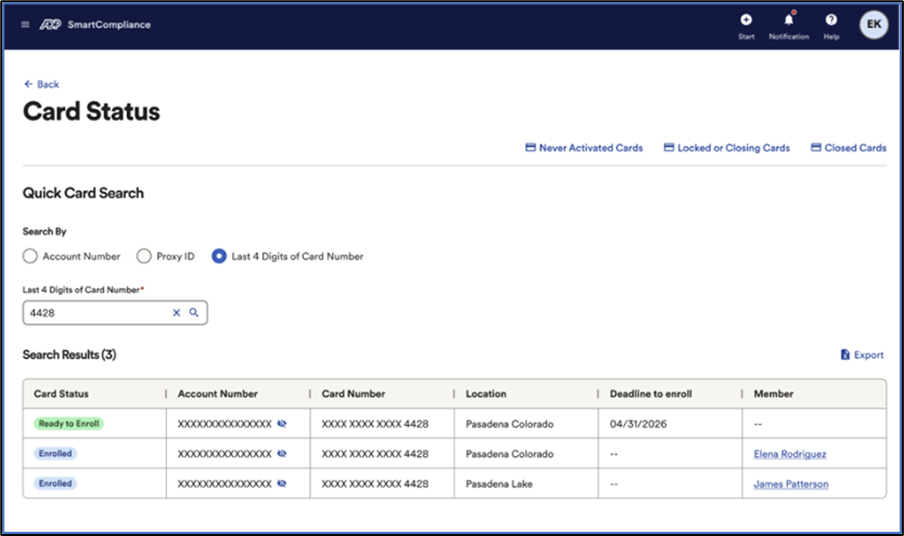904x536 pixels.
Task: Reveal account number in Ready to Enroll row
Action: tap(282, 424)
